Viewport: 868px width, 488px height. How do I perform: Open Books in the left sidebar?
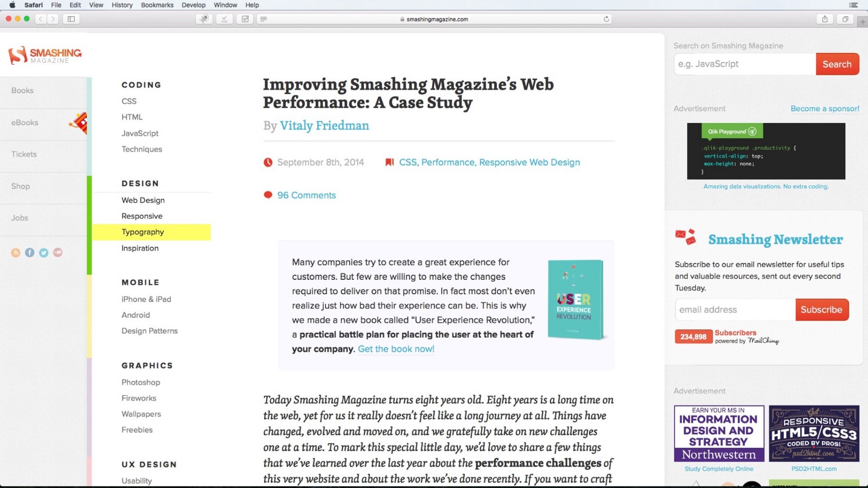click(x=22, y=91)
